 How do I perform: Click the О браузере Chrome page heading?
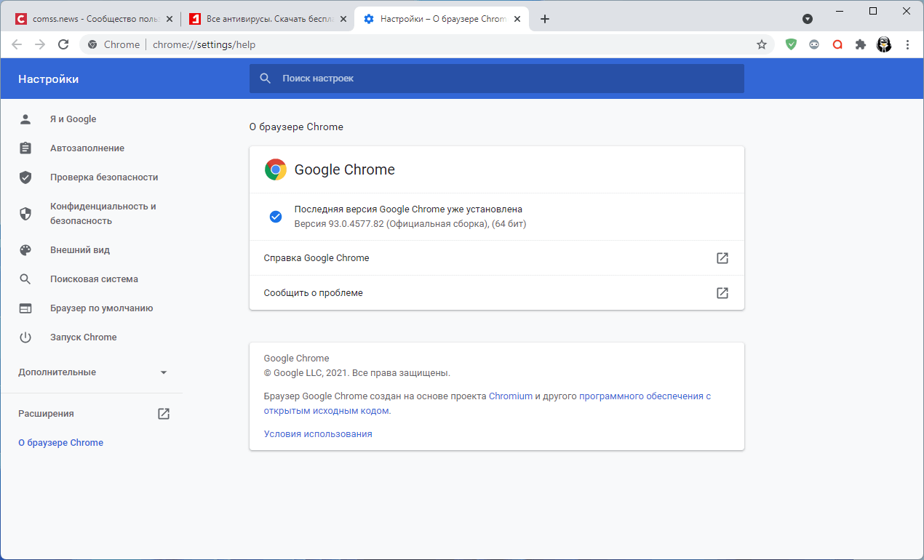click(296, 127)
